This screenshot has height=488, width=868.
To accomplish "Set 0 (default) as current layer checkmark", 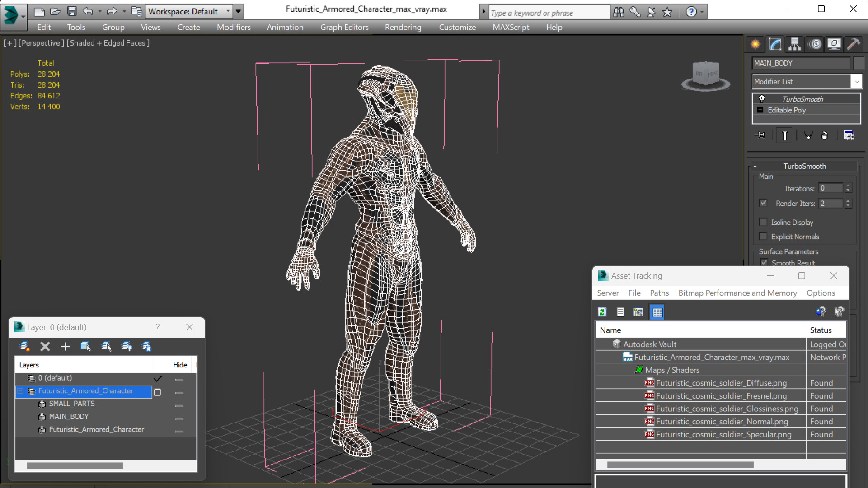I will (x=158, y=378).
